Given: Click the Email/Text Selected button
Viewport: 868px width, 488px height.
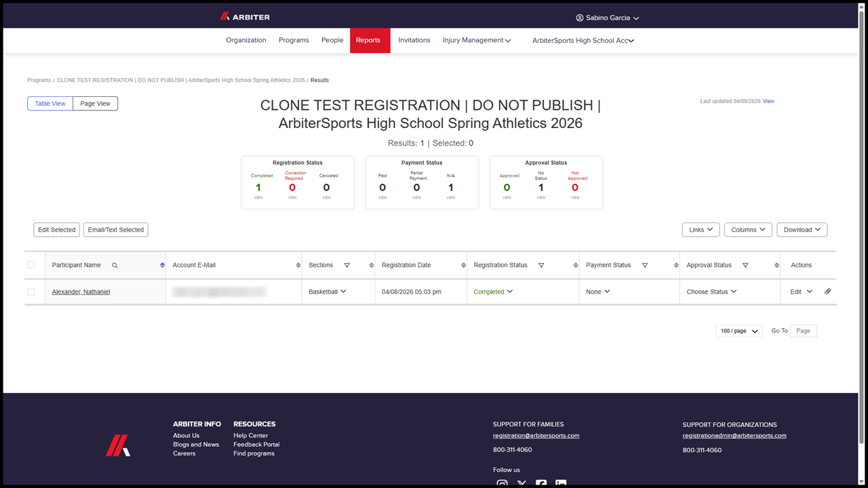Looking at the screenshot, I should (116, 230).
